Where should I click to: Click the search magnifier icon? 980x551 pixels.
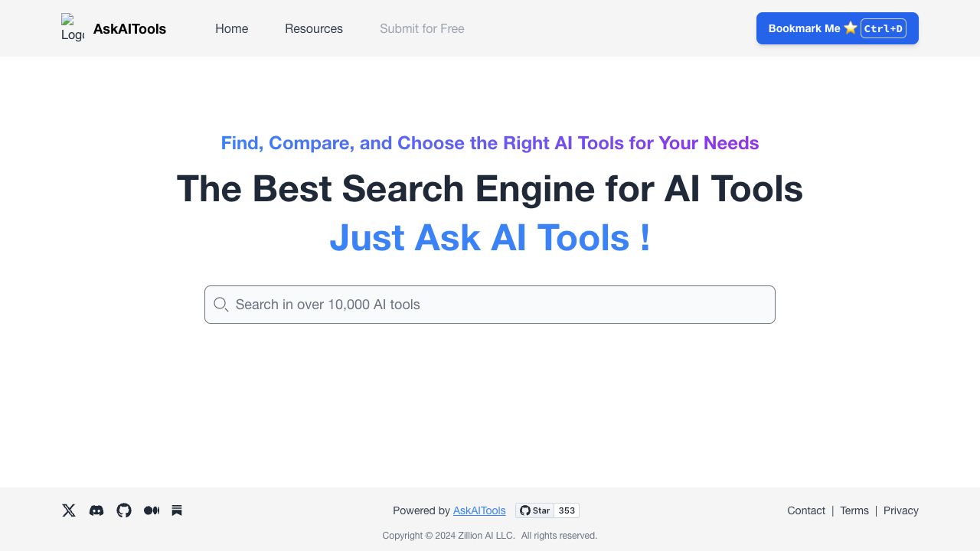click(221, 305)
